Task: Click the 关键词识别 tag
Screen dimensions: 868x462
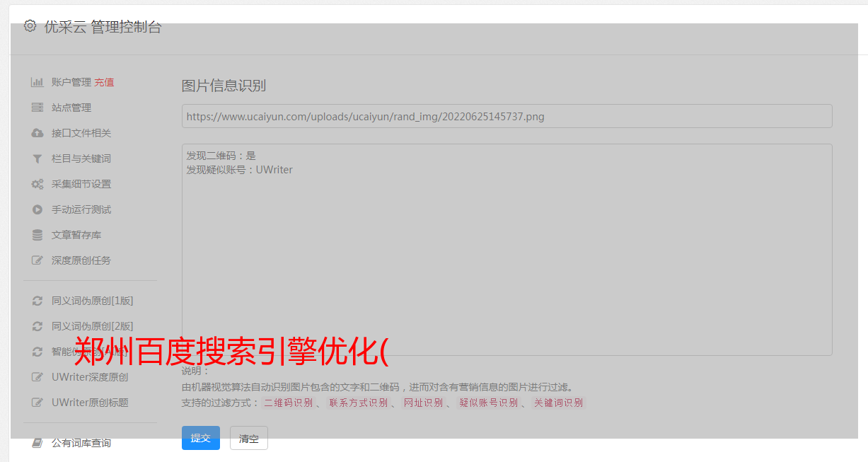Action: coord(558,403)
